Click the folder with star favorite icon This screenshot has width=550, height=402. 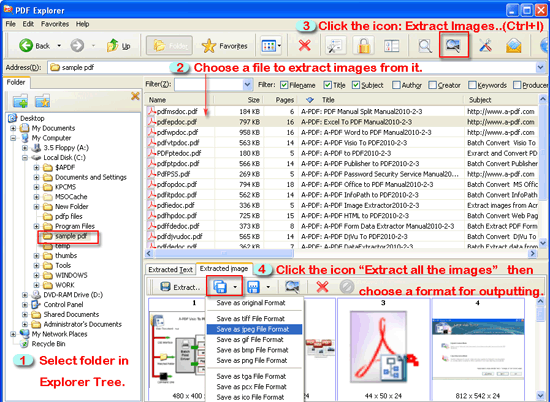pyautogui.click(x=42, y=101)
